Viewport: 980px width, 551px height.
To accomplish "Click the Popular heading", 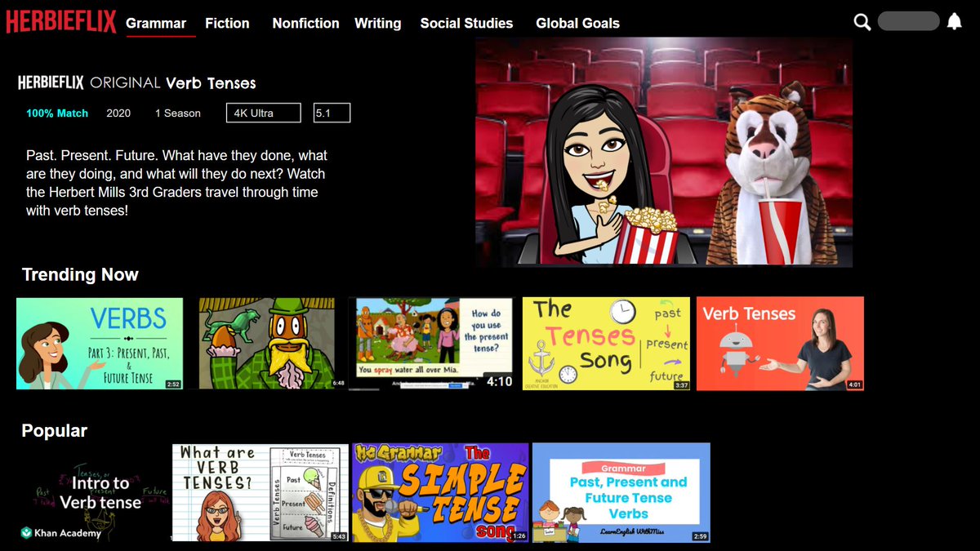I will coord(54,431).
